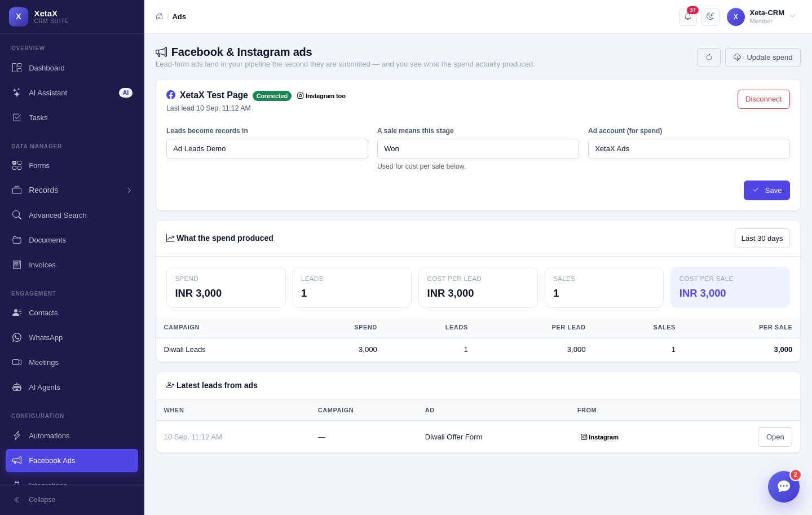Click the Forms grid icon
This screenshot has height=515, width=812.
[x=17, y=165]
